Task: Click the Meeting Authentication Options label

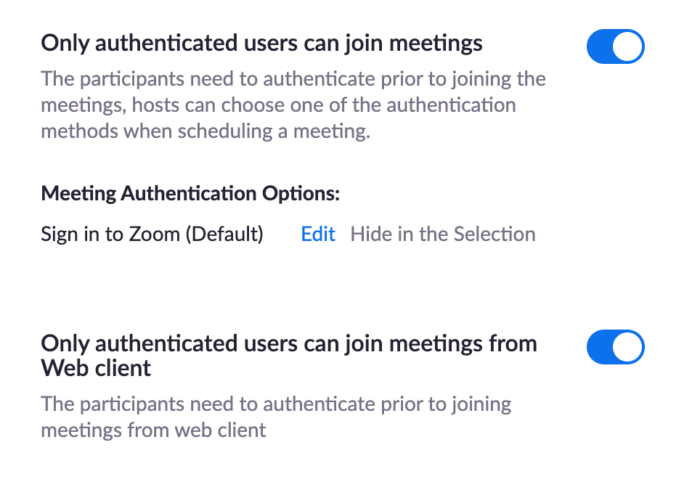Action: (190, 192)
